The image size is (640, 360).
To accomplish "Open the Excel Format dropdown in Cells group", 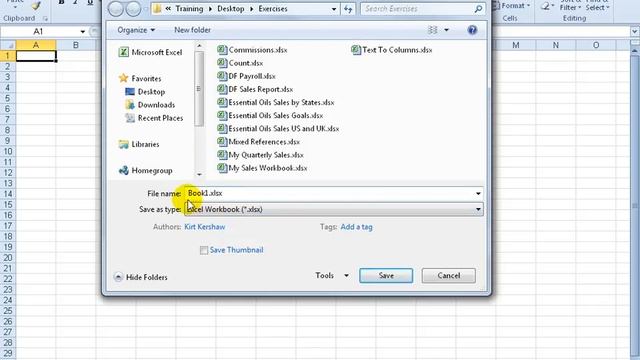I will pyautogui.click(x=512, y=6).
